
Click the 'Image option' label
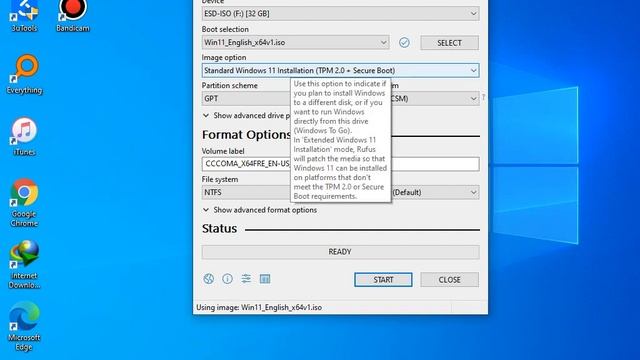[x=224, y=58]
